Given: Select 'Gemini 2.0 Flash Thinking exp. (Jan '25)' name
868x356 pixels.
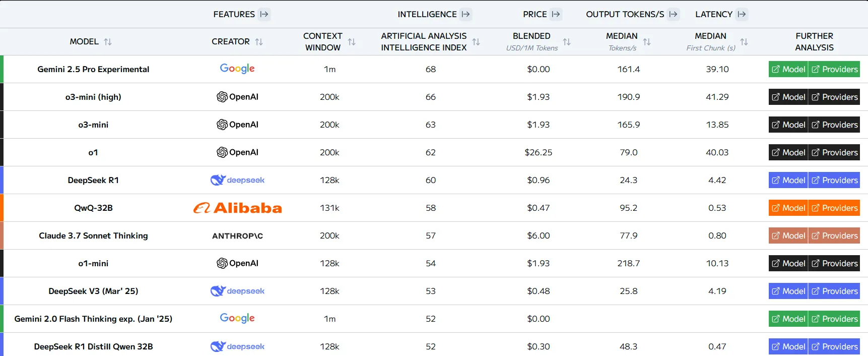Looking at the screenshot, I should click(x=93, y=319).
